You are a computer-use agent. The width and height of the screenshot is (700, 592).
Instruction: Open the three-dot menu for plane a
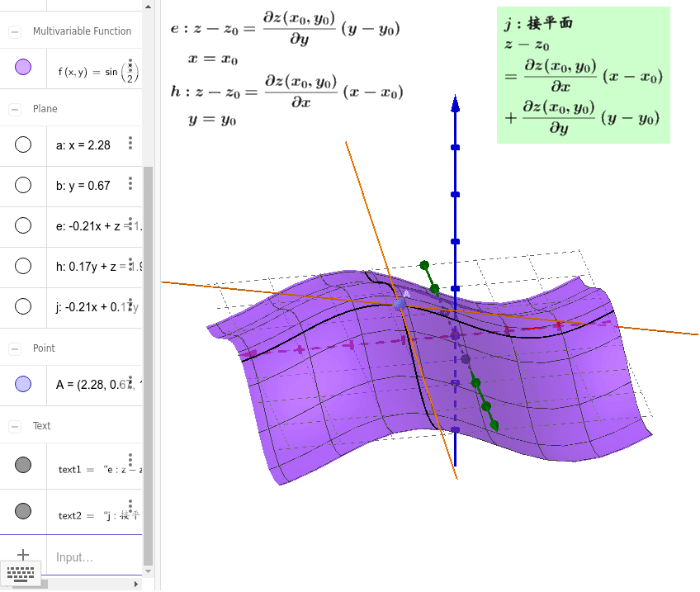tap(130, 144)
